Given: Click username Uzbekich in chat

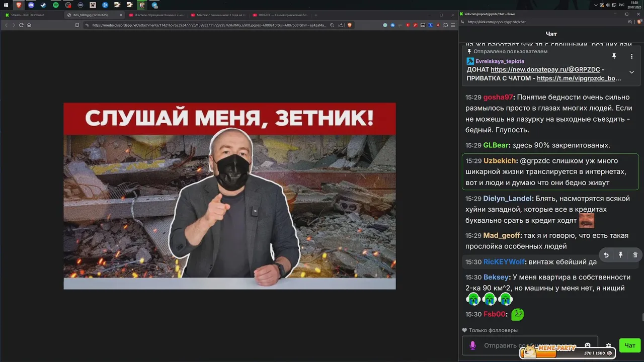Looking at the screenshot, I should pyautogui.click(x=500, y=161).
